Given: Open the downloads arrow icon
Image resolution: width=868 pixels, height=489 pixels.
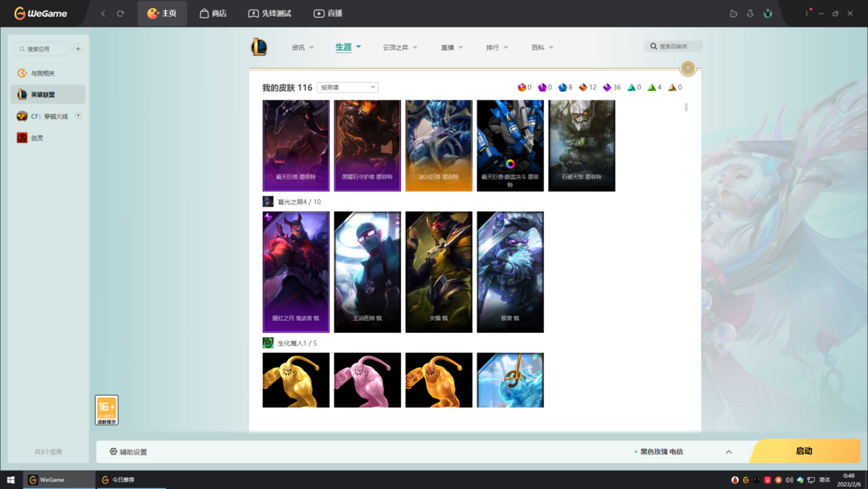Looking at the screenshot, I should pos(750,14).
